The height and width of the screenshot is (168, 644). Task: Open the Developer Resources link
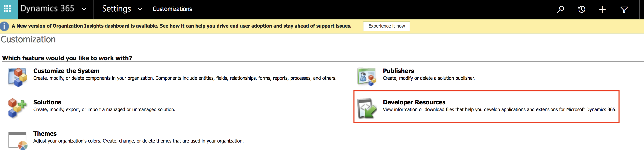[x=414, y=102]
